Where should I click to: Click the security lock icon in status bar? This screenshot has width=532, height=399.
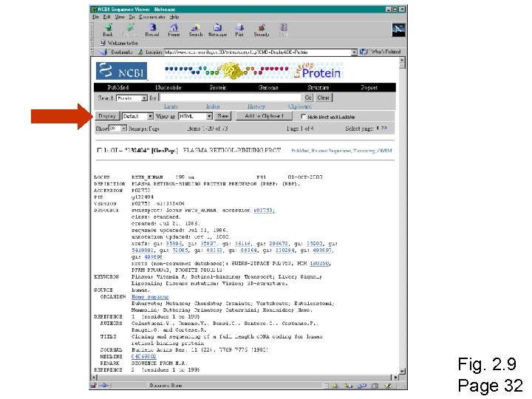click(x=93, y=385)
